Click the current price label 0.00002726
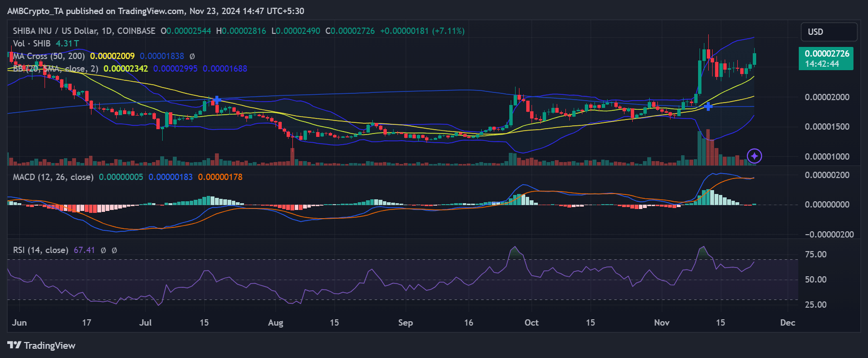The image size is (868, 358). (x=826, y=59)
